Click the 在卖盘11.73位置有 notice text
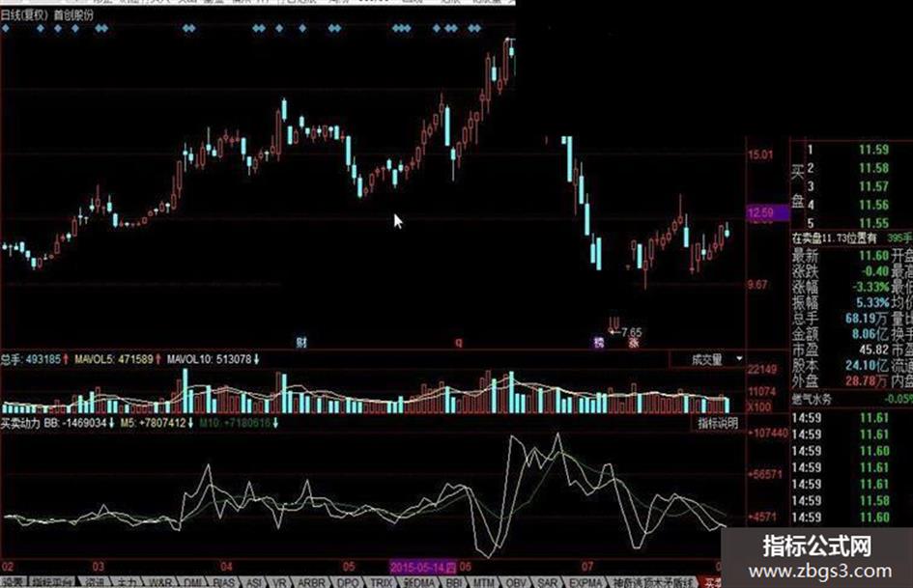 click(834, 238)
